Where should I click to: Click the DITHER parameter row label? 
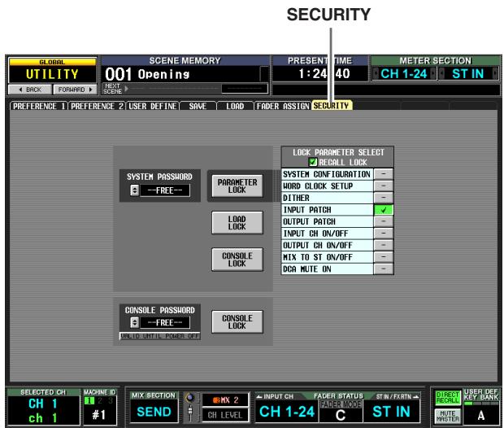(328, 198)
